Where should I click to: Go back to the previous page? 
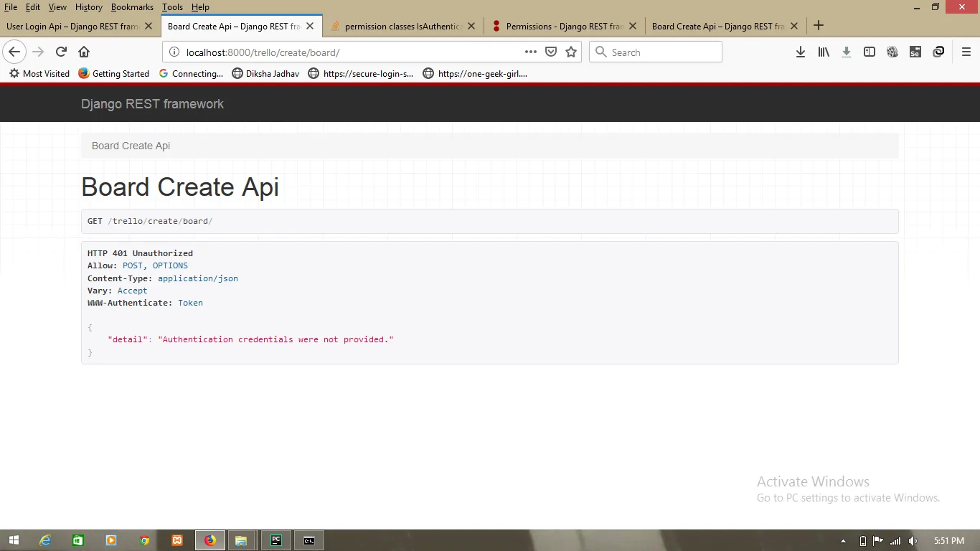(14, 52)
